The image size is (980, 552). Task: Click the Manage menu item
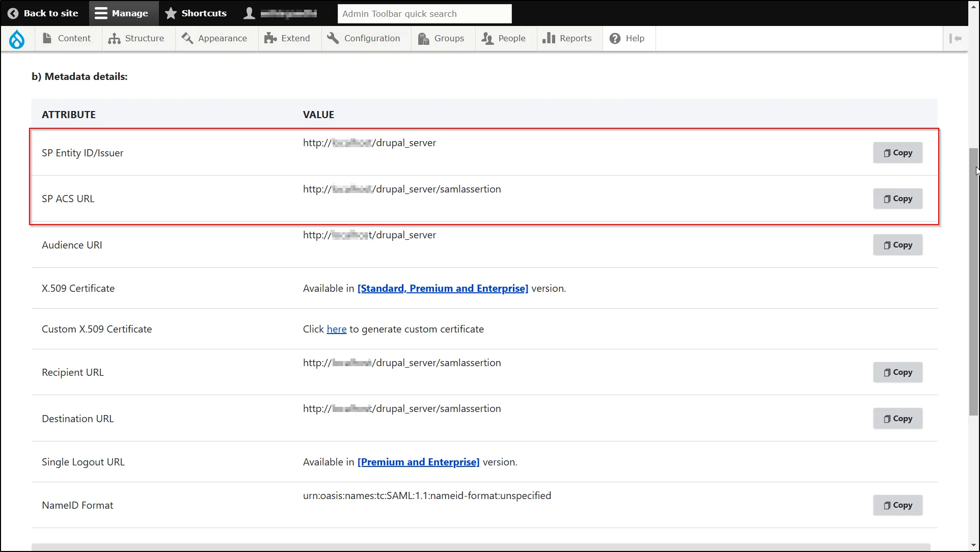click(121, 13)
